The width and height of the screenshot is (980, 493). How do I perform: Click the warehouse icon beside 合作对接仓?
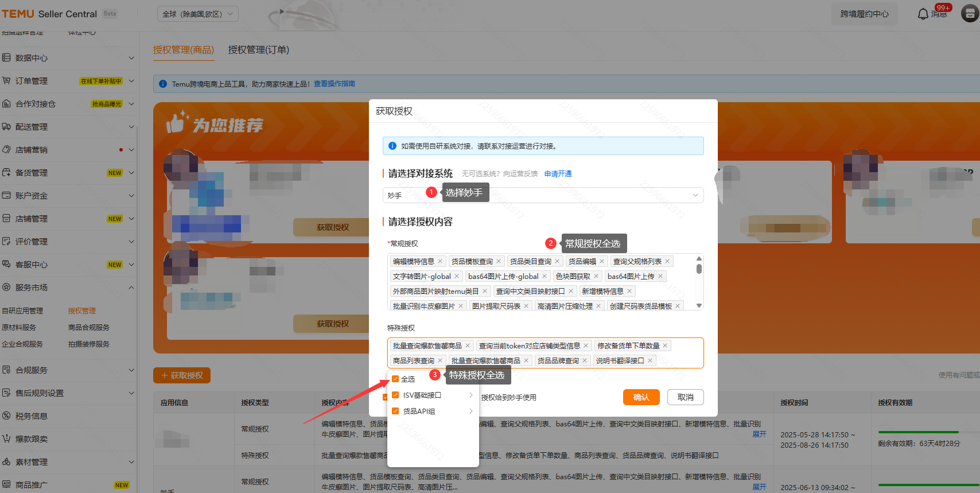[6, 104]
